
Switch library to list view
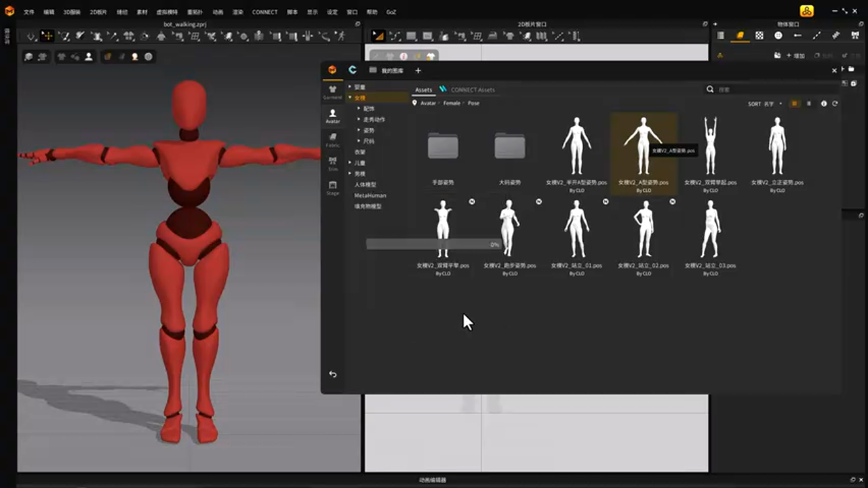click(x=808, y=104)
